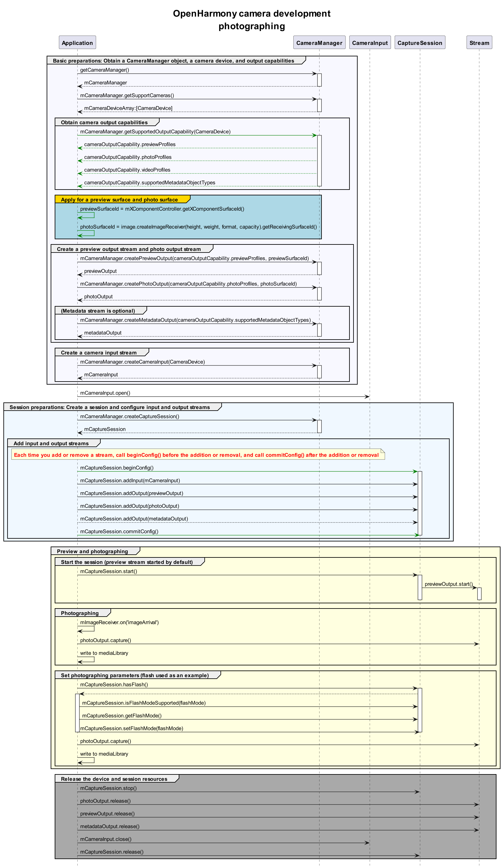Screen dimensions: 502x868
Task: Click 'Obtain camera output capabilities' group label
Action: 104,122
